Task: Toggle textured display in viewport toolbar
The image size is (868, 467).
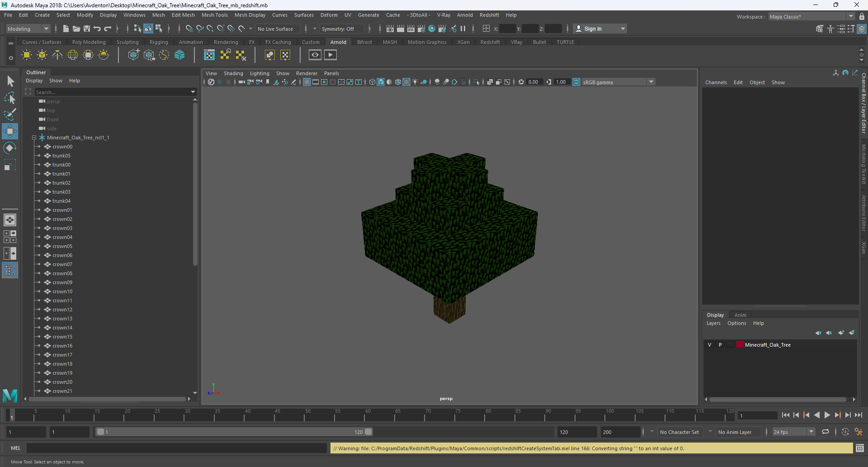Action: click(406, 82)
